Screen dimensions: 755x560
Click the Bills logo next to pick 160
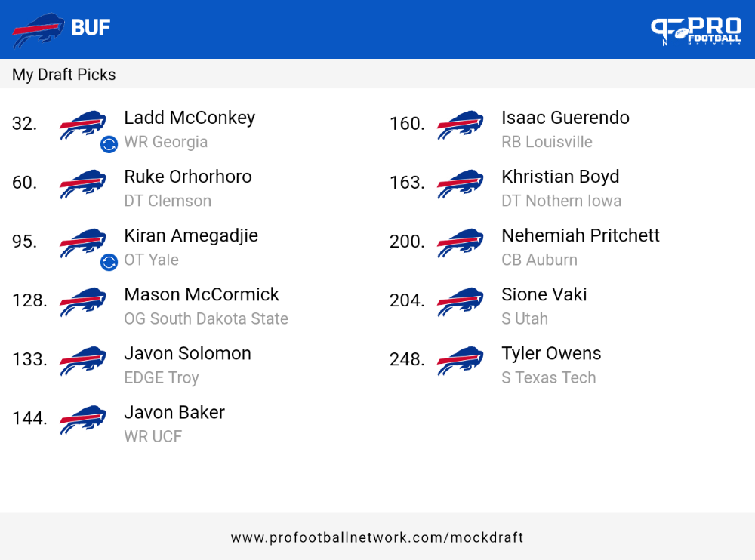(x=461, y=125)
